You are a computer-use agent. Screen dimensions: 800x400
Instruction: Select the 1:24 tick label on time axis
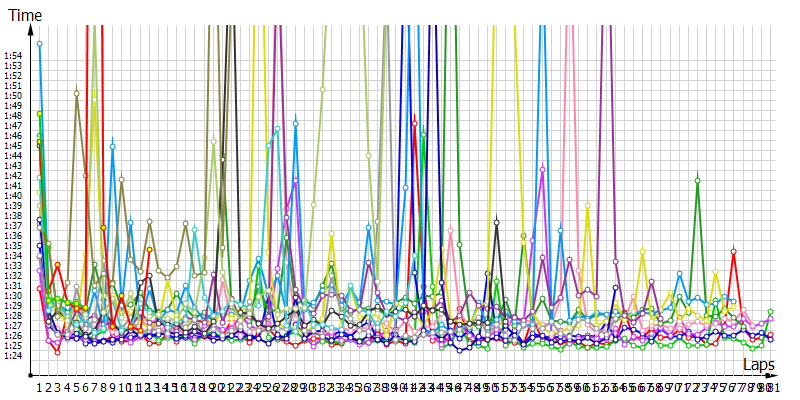coord(13,356)
